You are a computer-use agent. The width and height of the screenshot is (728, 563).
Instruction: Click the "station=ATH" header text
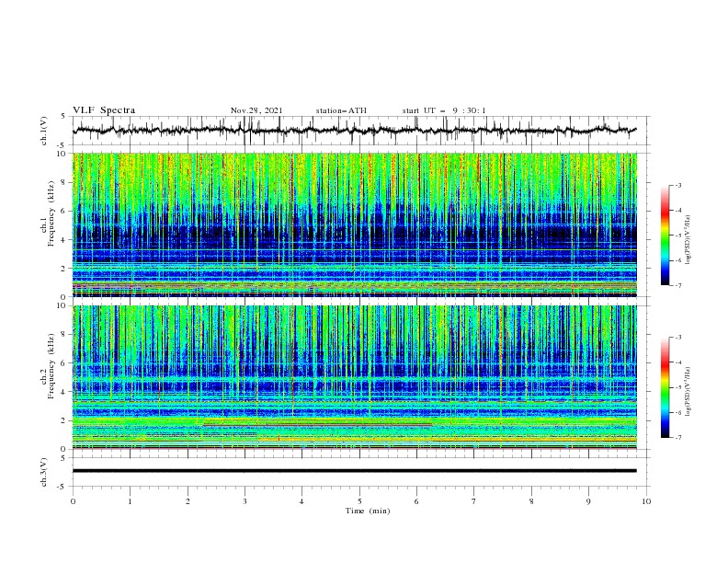[341, 110]
